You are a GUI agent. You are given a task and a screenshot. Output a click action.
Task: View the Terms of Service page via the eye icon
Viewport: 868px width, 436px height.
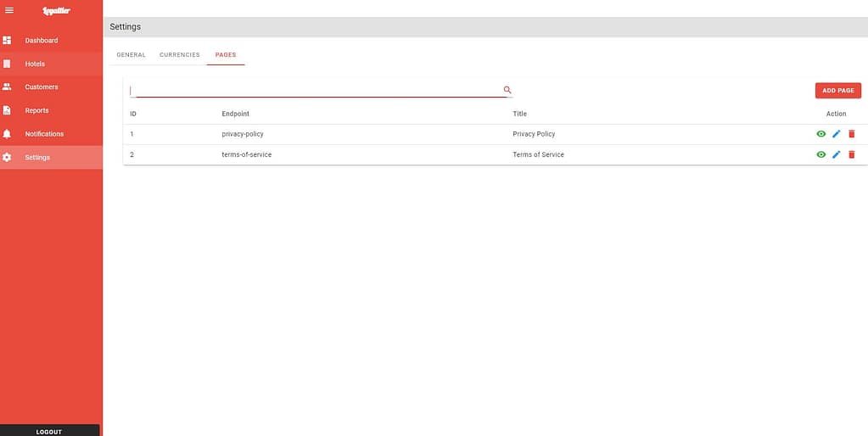[820, 154]
